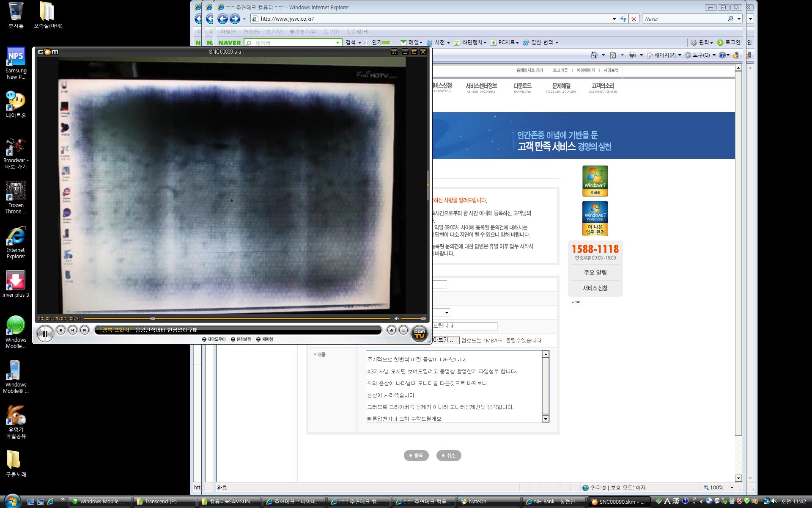This screenshot has height=508, width=812.
Task: Open 다운로드 tab on site
Action: pos(522,88)
